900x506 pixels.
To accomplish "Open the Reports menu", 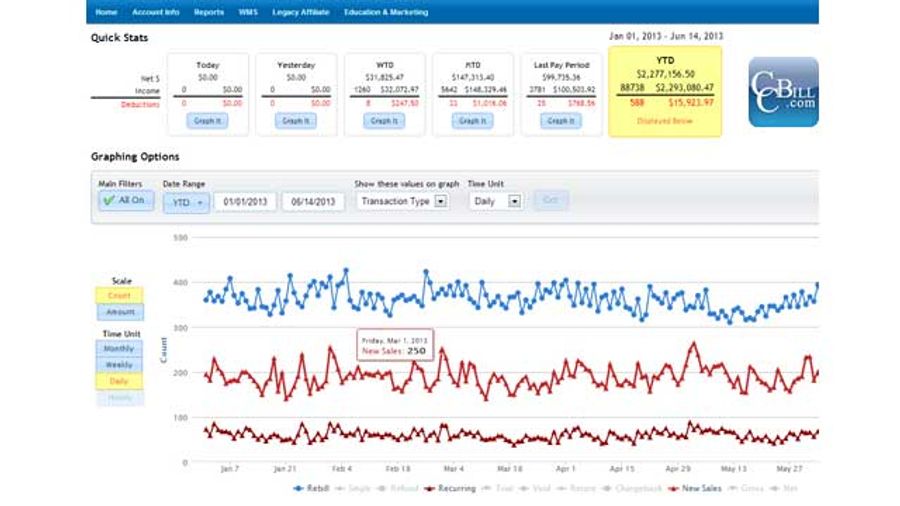I will point(209,12).
